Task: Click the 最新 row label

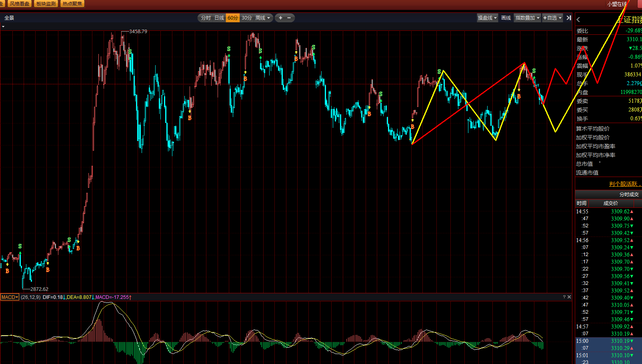Action: [x=582, y=40]
